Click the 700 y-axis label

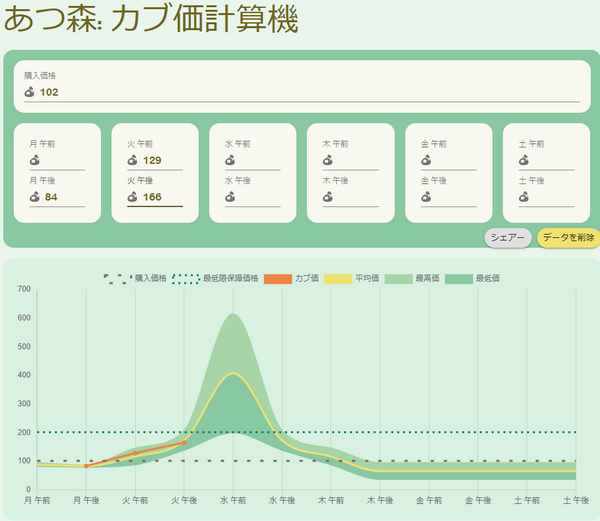pos(24,289)
